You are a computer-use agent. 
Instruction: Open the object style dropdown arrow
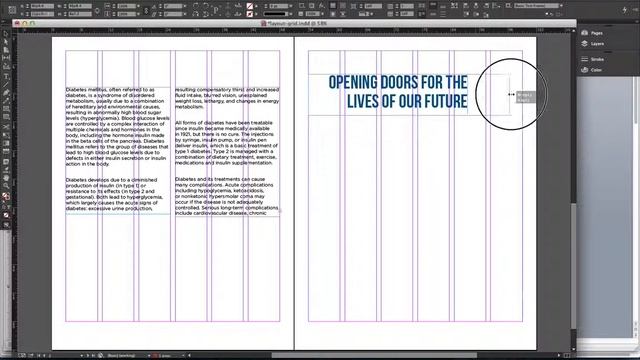click(561, 6)
